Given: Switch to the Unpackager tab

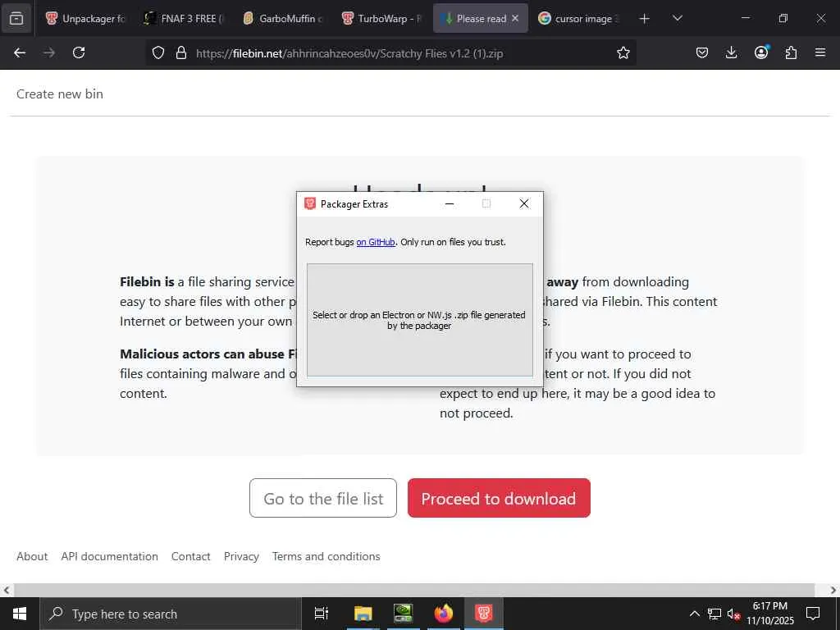Looking at the screenshot, I should click(85, 18).
